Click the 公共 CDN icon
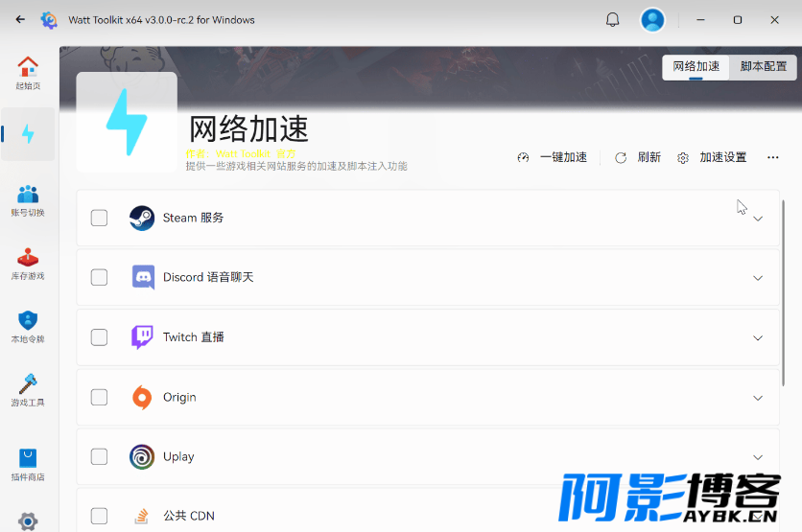802x532 pixels. pos(142,516)
